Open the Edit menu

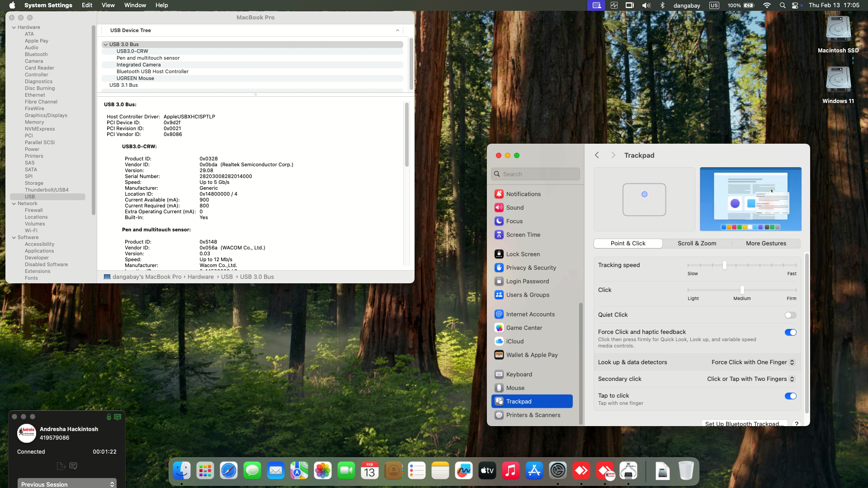click(87, 5)
